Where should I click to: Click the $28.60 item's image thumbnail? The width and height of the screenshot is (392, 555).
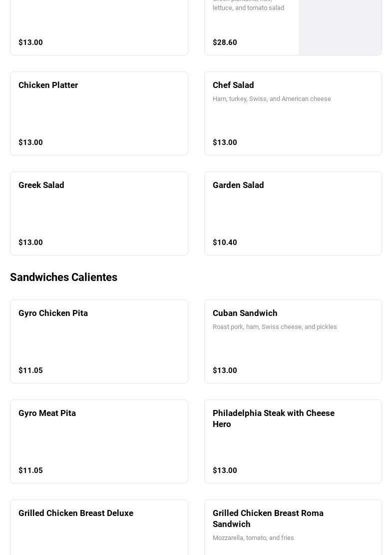tap(340, 25)
